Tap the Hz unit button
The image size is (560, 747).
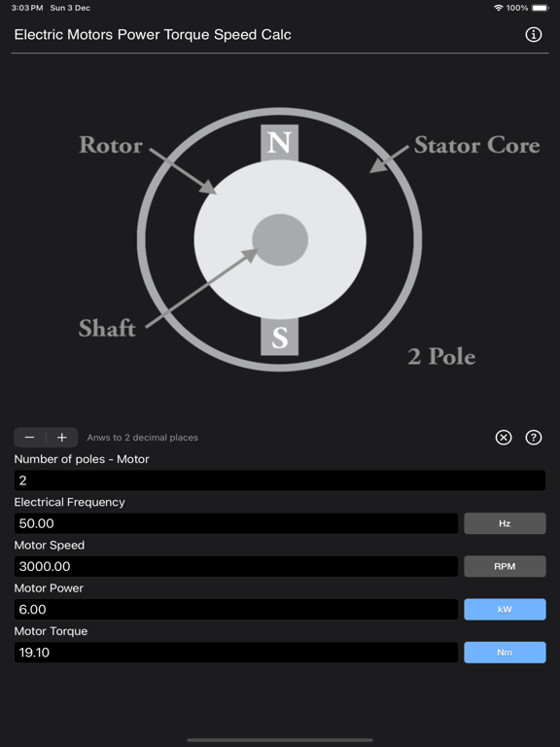point(505,523)
